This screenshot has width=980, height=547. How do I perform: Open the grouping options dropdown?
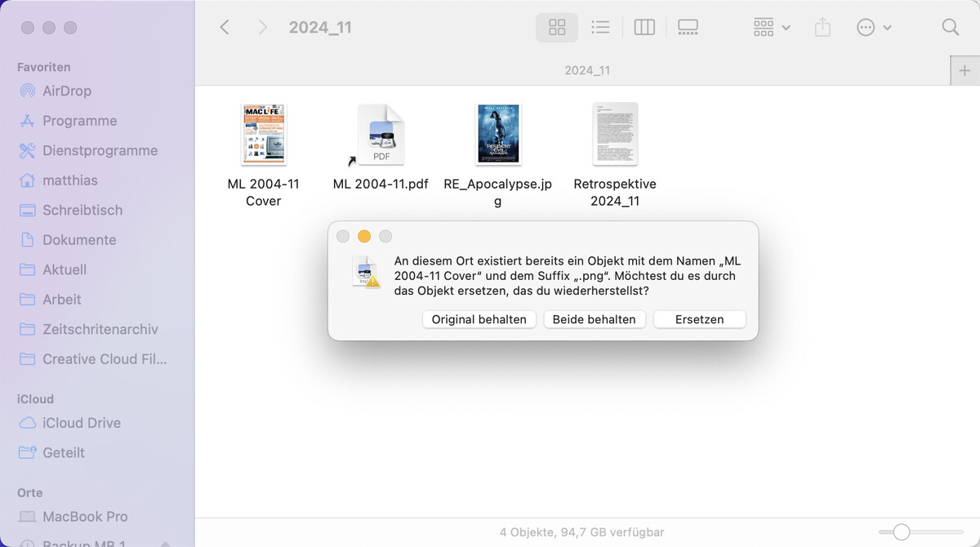pyautogui.click(x=769, y=27)
